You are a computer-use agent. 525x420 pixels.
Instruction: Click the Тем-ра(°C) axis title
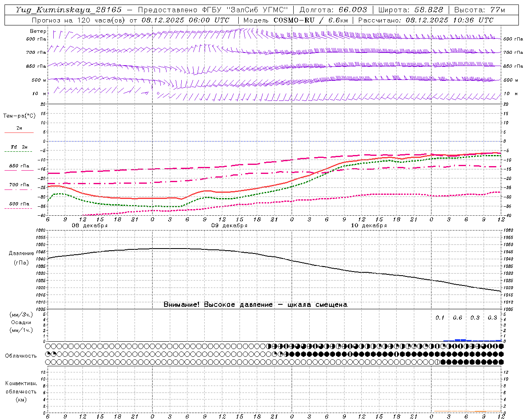click(19, 116)
